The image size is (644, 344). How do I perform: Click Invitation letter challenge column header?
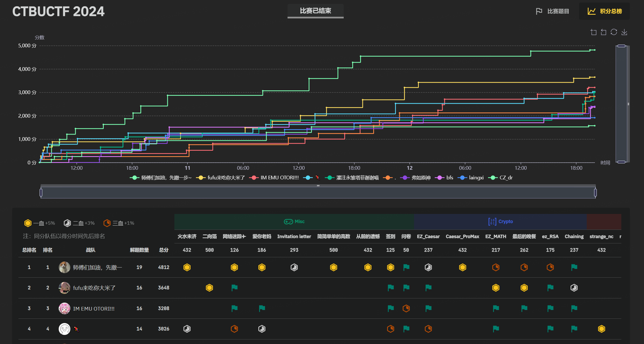coord(294,236)
